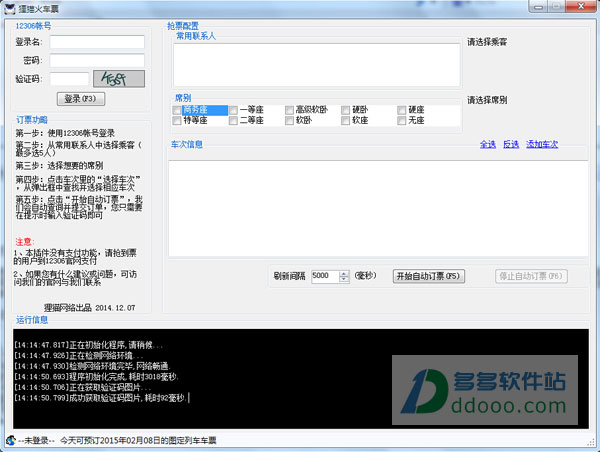Toggle the 硬座 checkbox
600x452 pixels.
(x=401, y=110)
